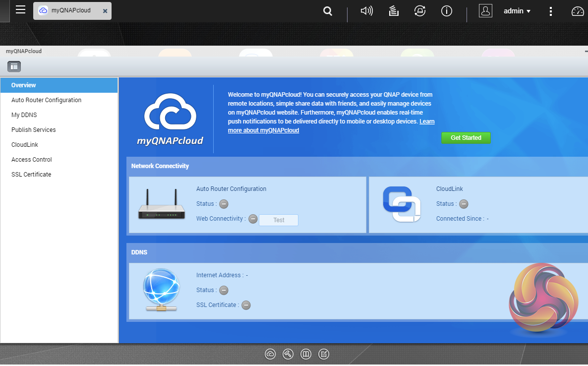Click Web Connectivity status indicator
Viewport: 588px width, 366px height.
click(253, 219)
